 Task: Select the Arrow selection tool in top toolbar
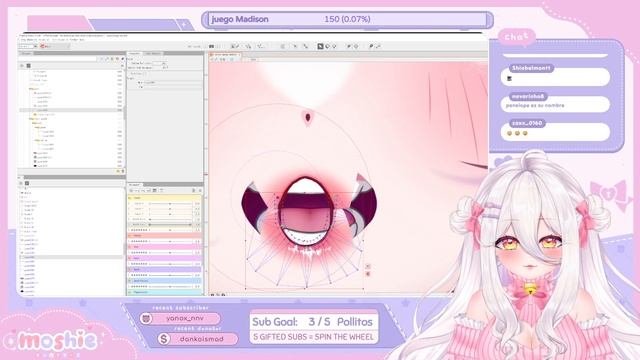[x=320, y=47]
